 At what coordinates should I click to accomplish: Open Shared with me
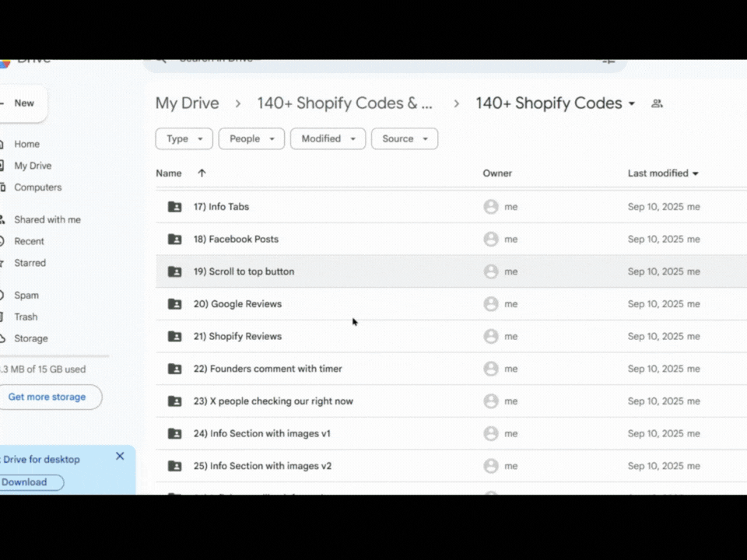[47, 219]
